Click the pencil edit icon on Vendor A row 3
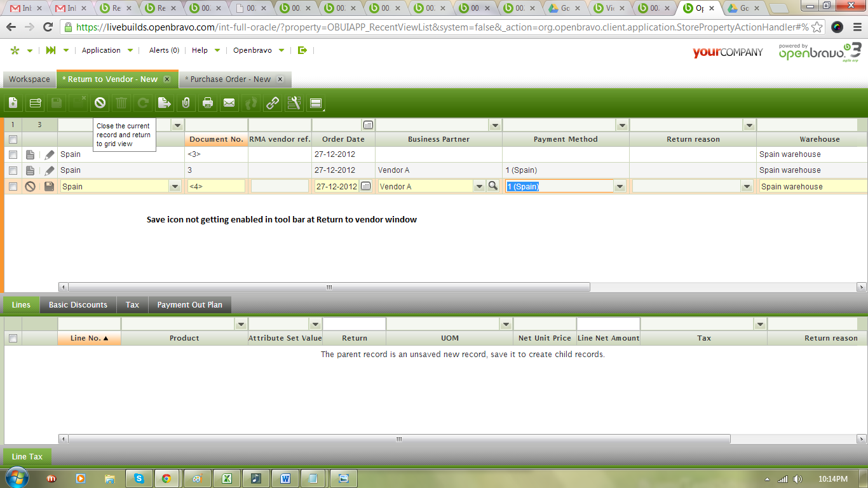This screenshot has width=868, height=488. click(49, 170)
